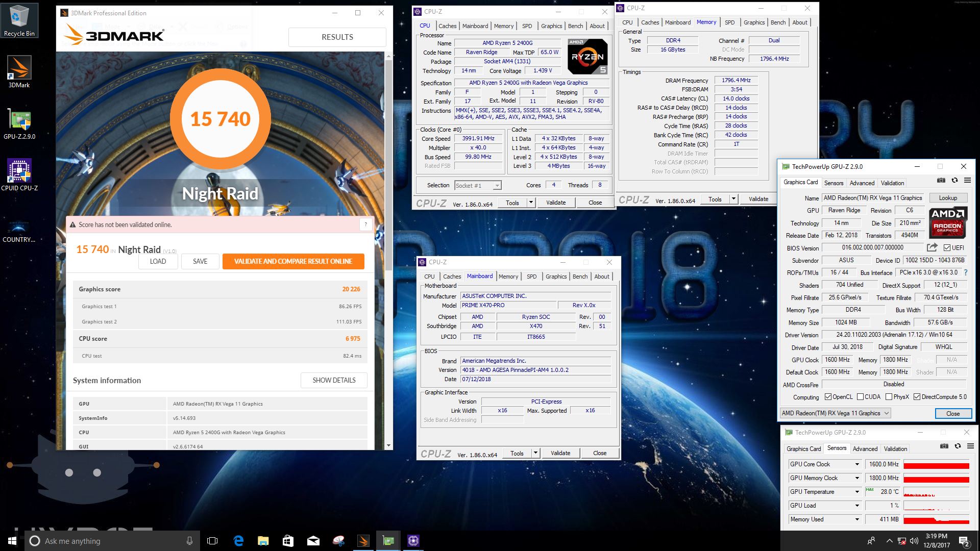Click the Memory Used red sensor graph

936,519
